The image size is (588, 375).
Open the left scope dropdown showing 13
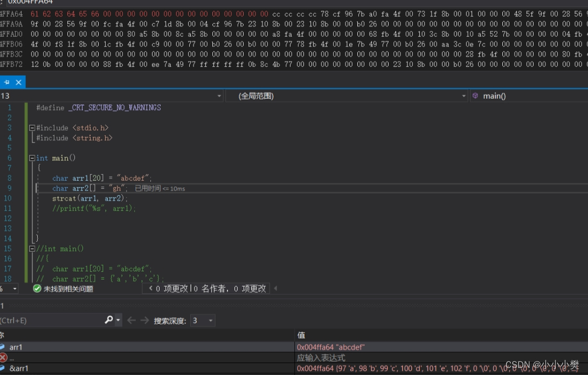pos(112,96)
